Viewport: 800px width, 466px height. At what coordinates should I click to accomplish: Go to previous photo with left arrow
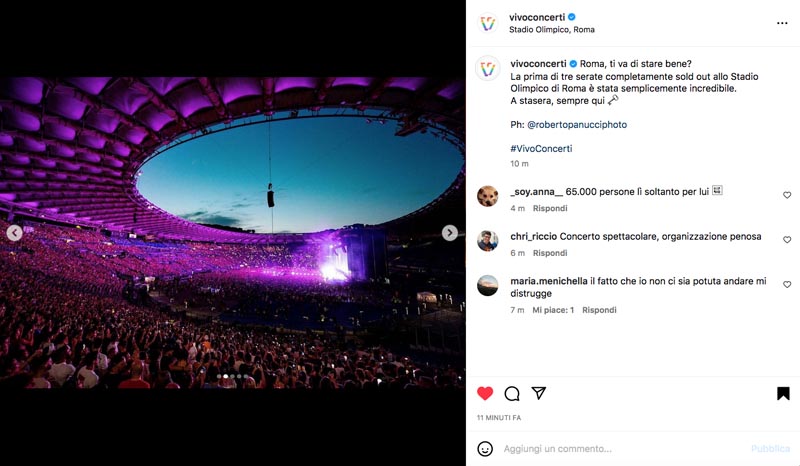click(x=15, y=233)
